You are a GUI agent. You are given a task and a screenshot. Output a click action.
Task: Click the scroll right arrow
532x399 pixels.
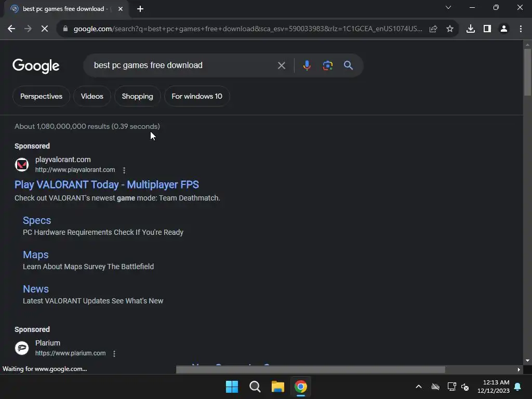(x=519, y=369)
